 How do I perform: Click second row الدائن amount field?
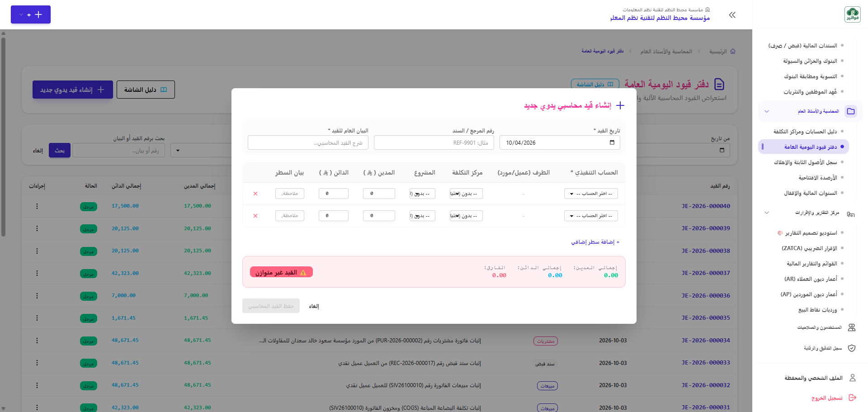(334, 216)
